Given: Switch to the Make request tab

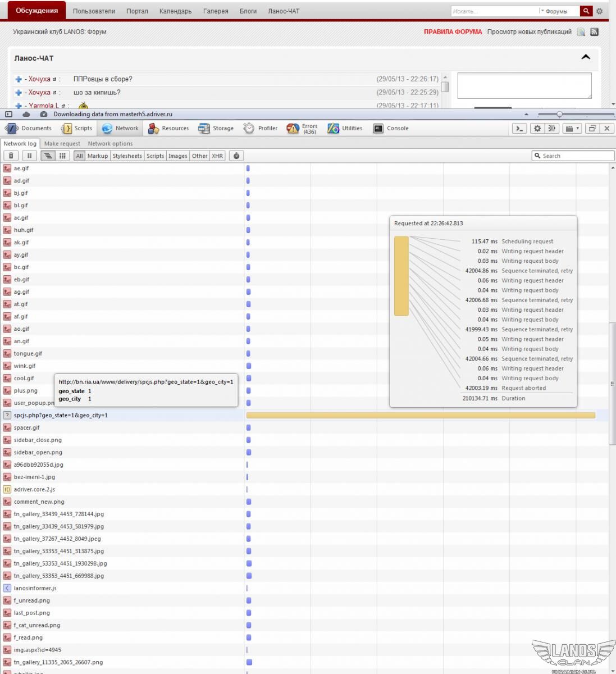Looking at the screenshot, I should point(62,143).
